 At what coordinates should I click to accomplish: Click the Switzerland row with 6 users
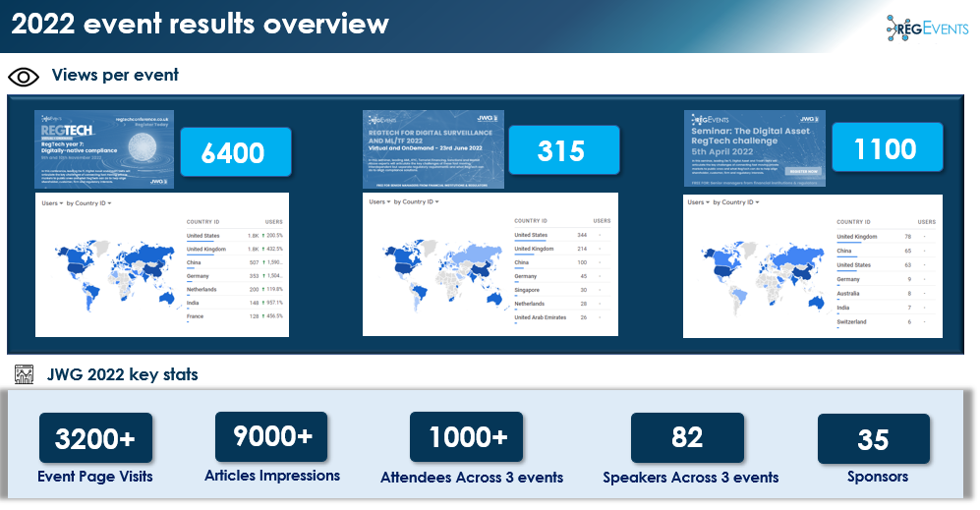coord(887,322)
